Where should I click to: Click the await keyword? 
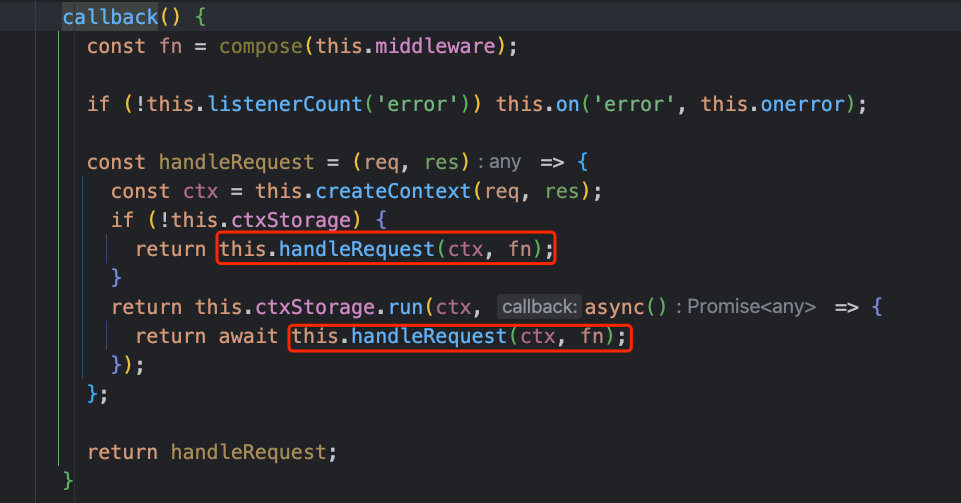(x=248, y=337)
